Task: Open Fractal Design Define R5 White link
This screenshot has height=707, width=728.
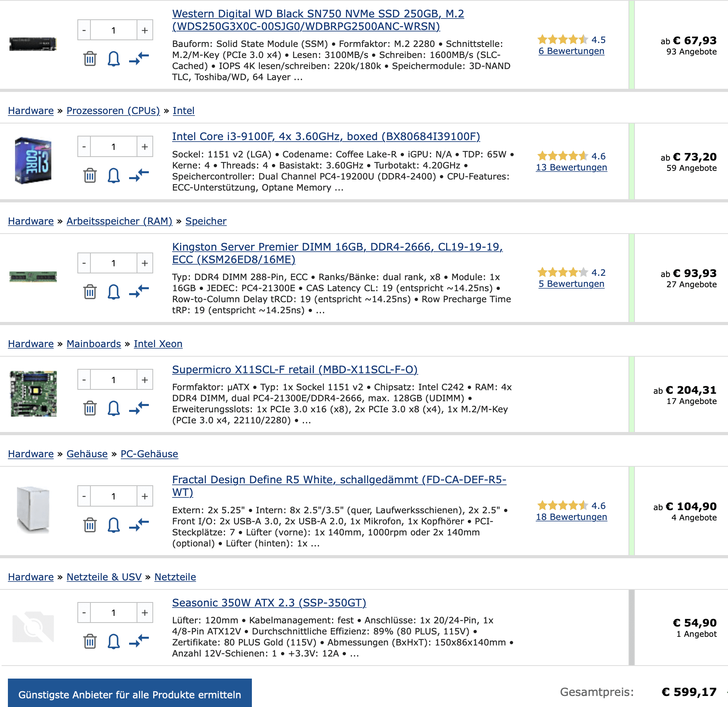Action: coord(339,486)
